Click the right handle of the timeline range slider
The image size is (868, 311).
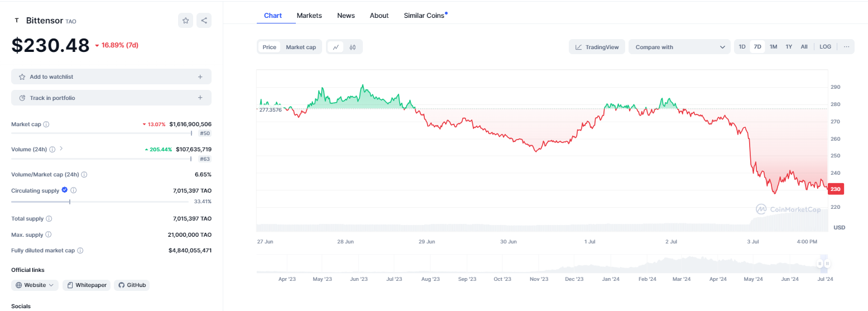point(827,264)
